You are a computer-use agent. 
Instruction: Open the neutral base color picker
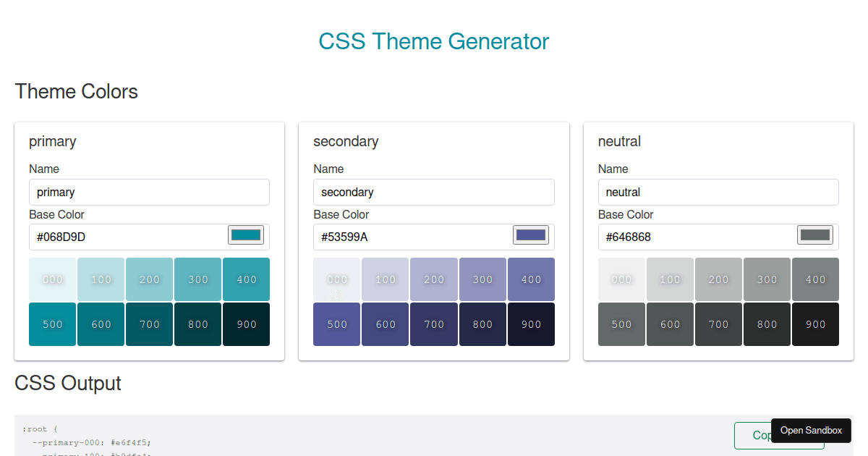coord(814,234)
